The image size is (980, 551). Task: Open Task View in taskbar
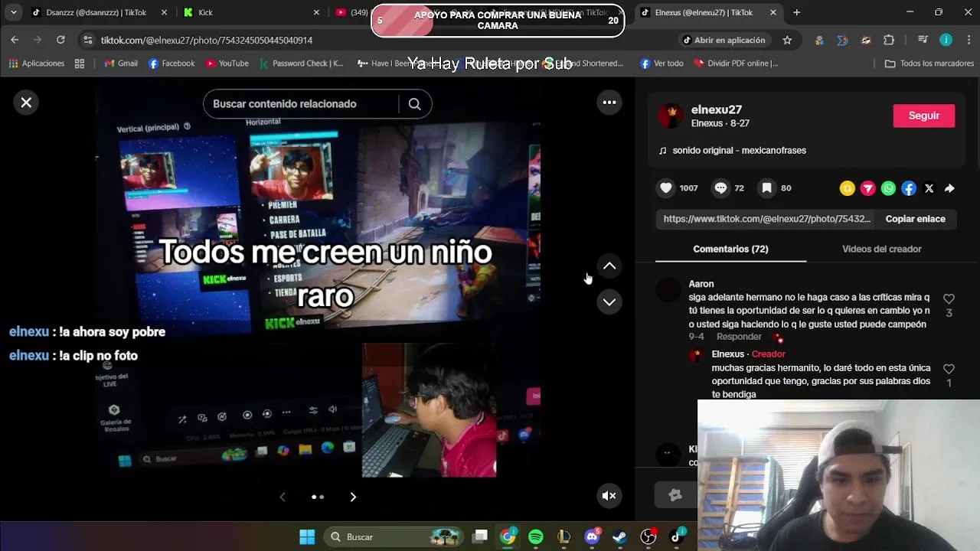(x=480, y=537)
